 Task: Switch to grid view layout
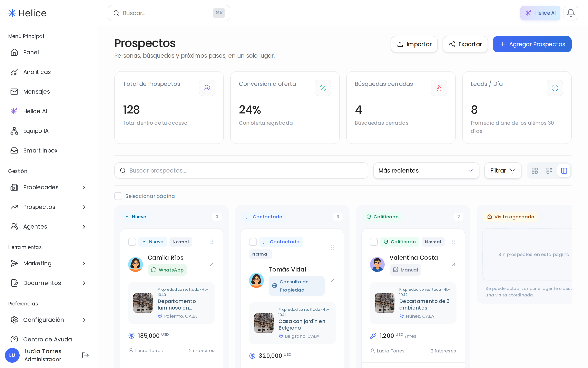[x=535, y=171]
